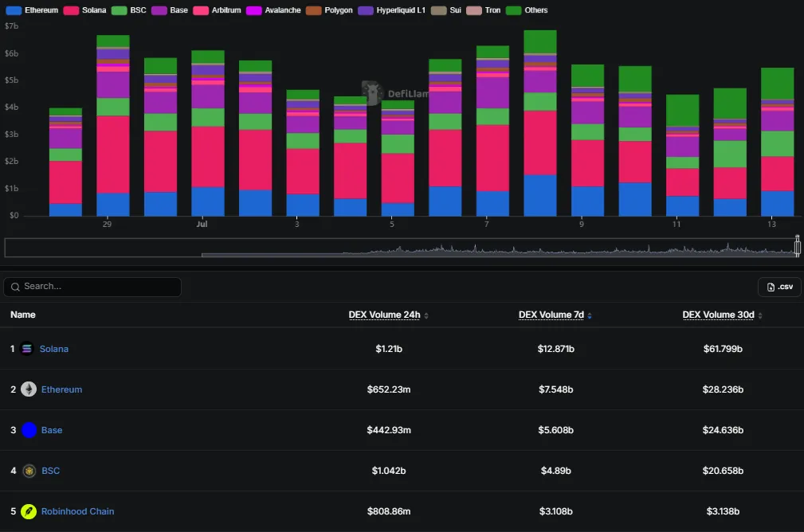Open the Solana chain link
The height and width of the screenshot is (532, 804).
coord(54,349)
